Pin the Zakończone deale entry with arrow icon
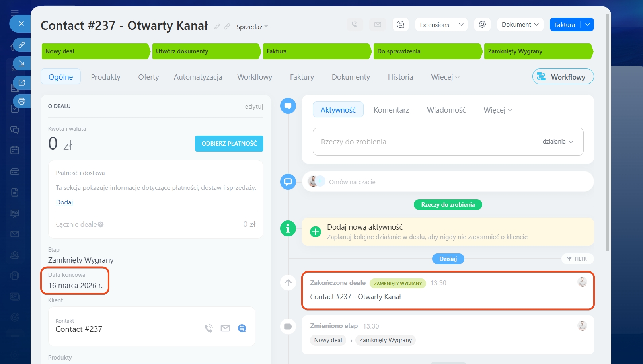The width and height of the screenshot is (643, 364). [288, 283]
